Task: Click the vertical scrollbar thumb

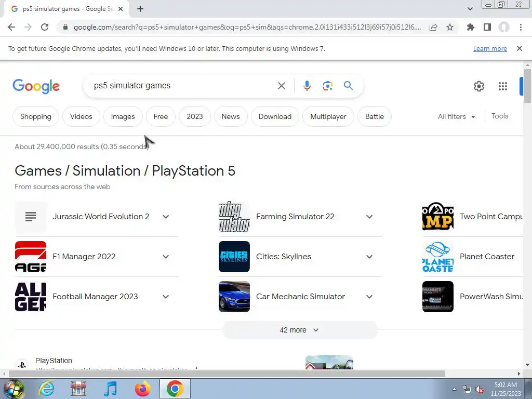Action: 527,86
